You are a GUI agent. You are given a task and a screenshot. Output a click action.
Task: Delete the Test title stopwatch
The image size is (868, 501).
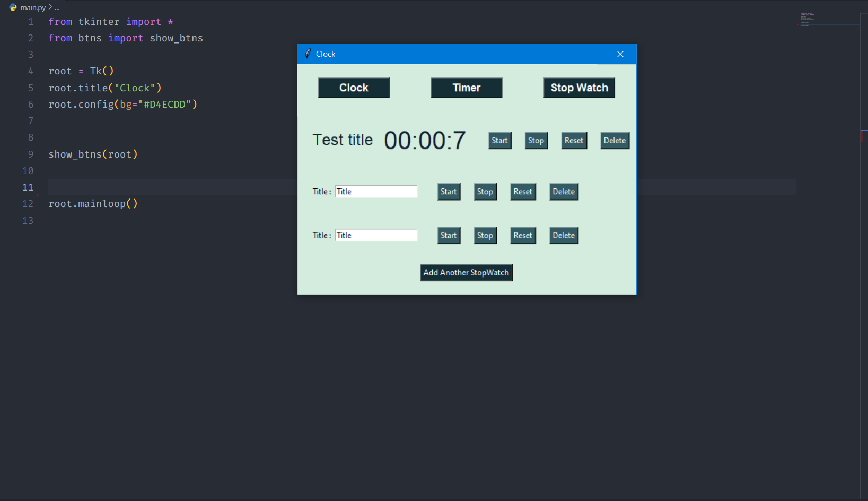(x=614, y=140)
